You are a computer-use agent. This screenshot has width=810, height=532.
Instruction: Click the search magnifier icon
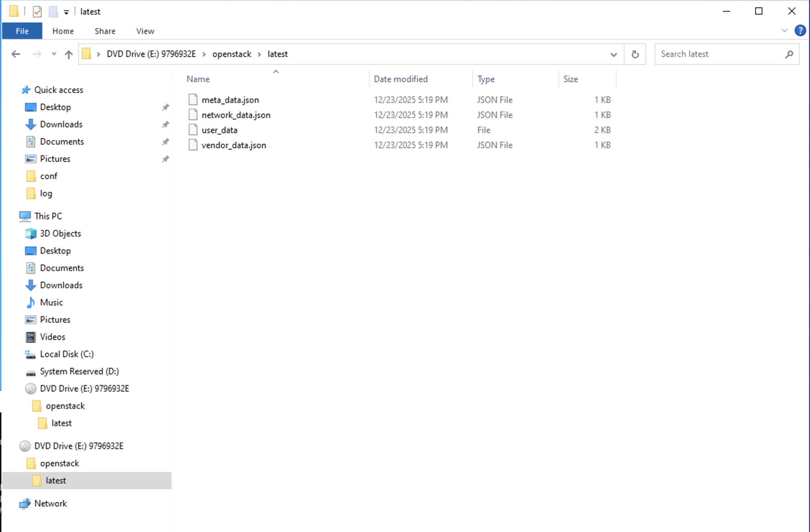tap(789, 54)
